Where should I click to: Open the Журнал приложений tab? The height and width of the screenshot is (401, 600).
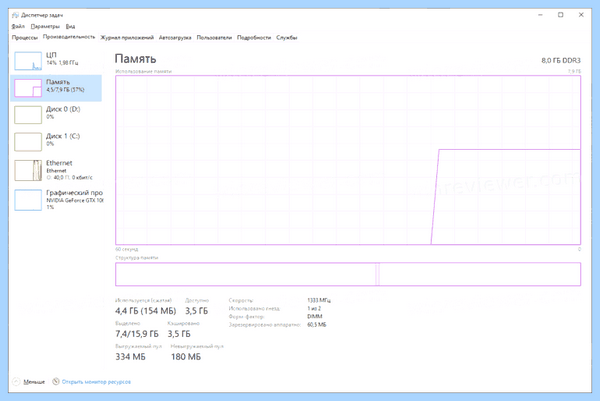127,37
